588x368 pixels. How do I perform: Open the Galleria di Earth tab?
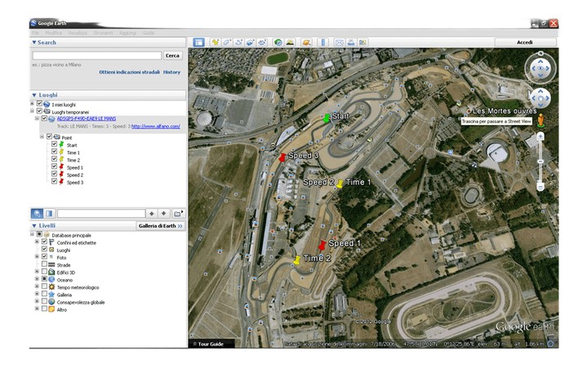coord(160,225)
